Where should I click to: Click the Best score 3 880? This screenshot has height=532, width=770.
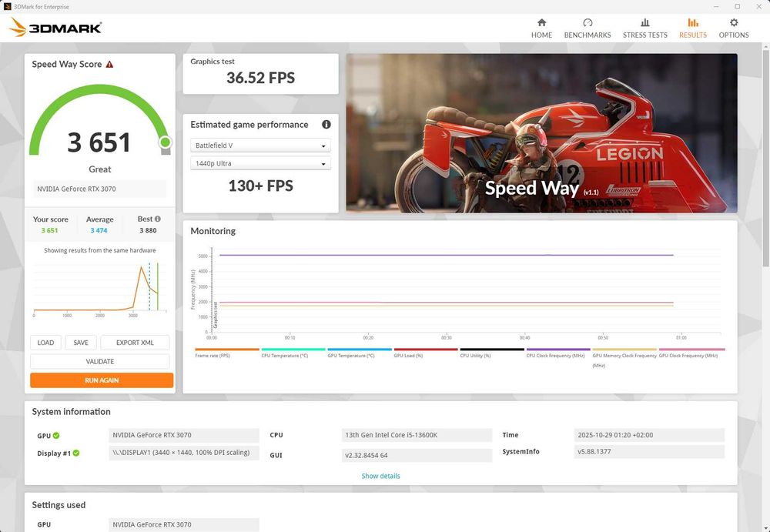pos(148,230)
